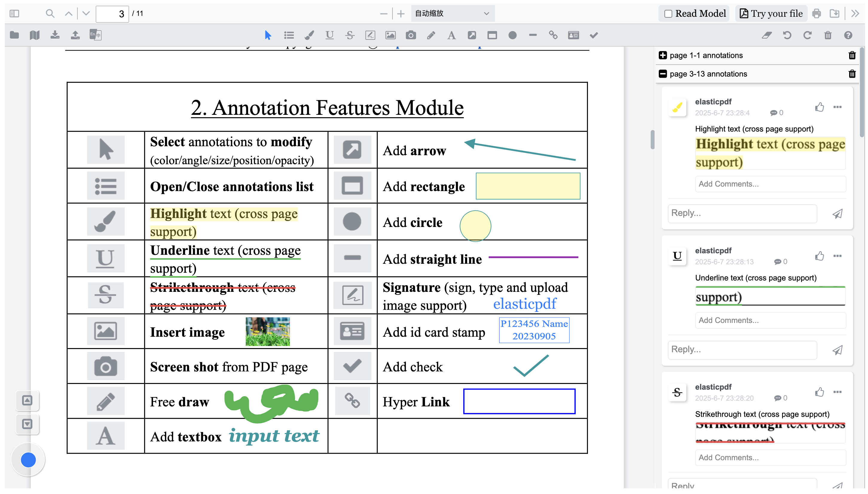Toggle the left sidebar panel

click(x=13, y=13)
